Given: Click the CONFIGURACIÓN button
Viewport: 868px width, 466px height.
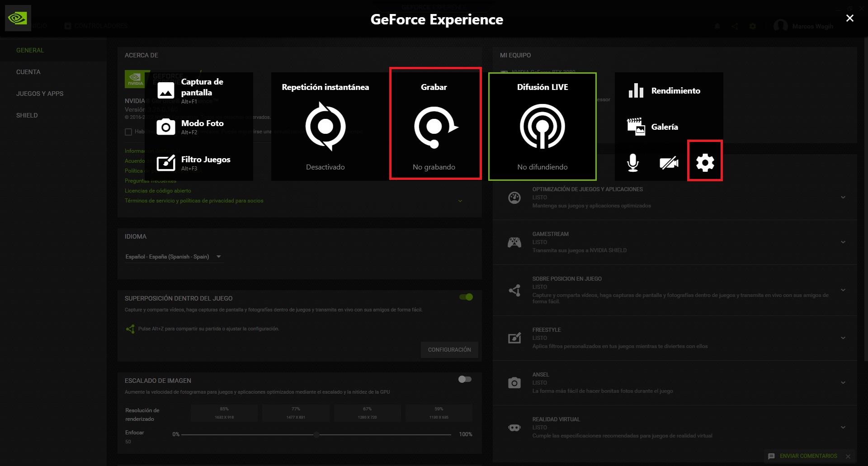Looking at the screenshot, I should [x=449, y=349].
